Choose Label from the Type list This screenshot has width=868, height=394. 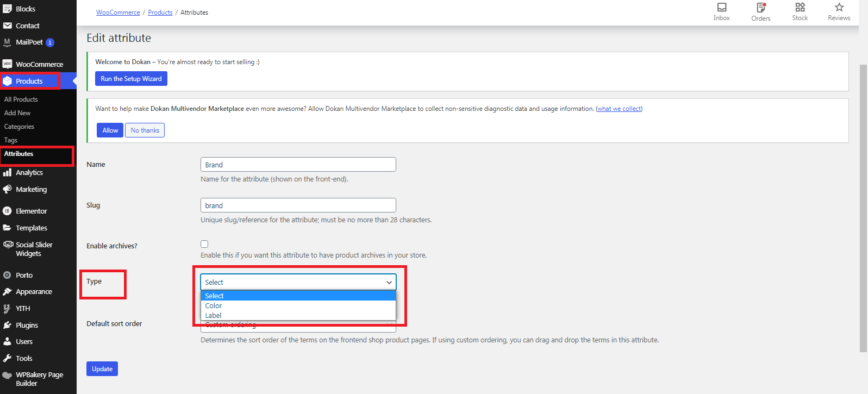tap(298, 316)
